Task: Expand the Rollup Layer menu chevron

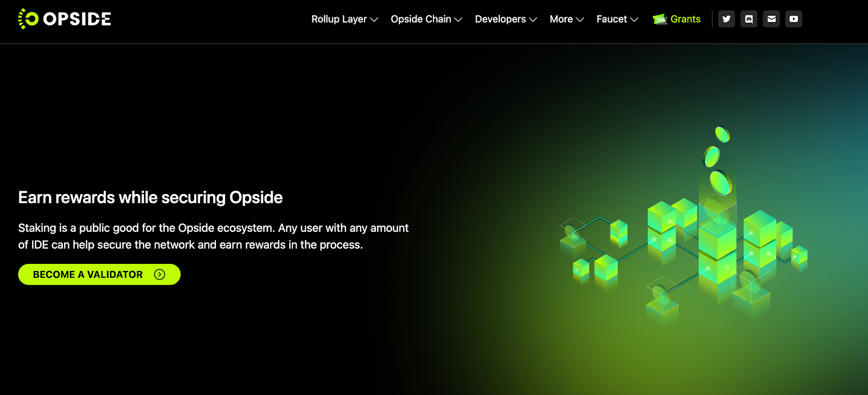Action: (374, 20)
